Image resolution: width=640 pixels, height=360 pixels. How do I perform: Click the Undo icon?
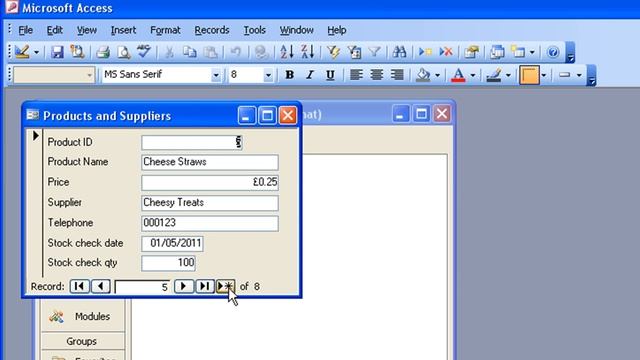click(x=236, y=52)
